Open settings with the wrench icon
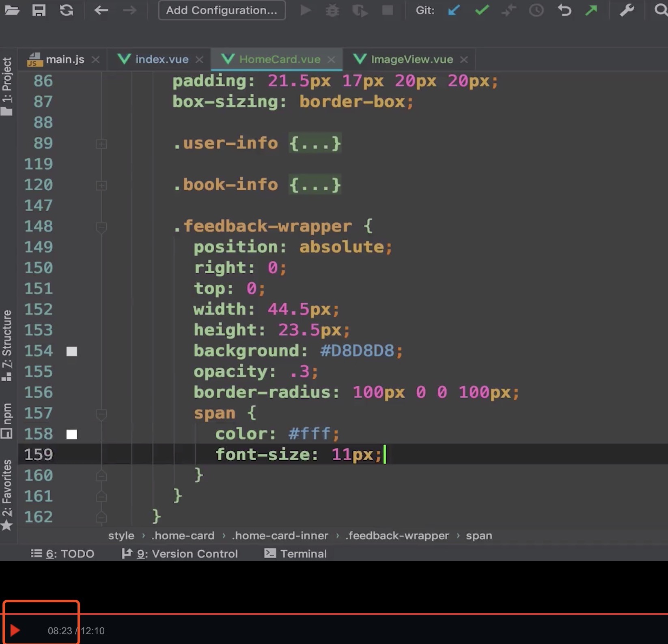The width and height of the screenshot is (668, 644). point(627,10)
